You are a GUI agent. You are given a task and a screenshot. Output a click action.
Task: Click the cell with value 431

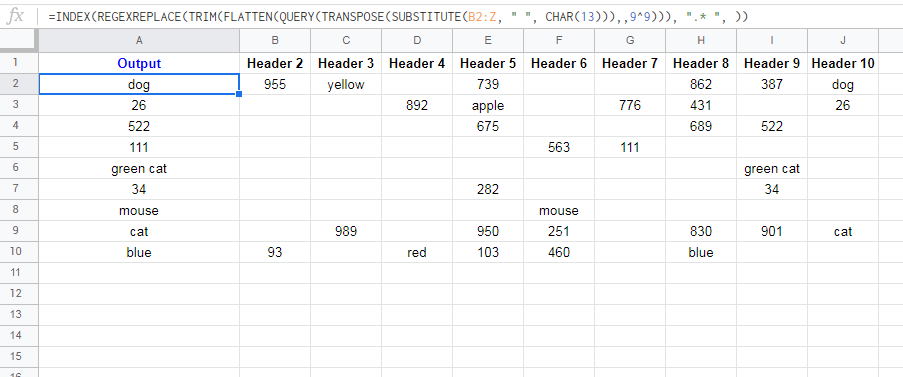point(701,105)
